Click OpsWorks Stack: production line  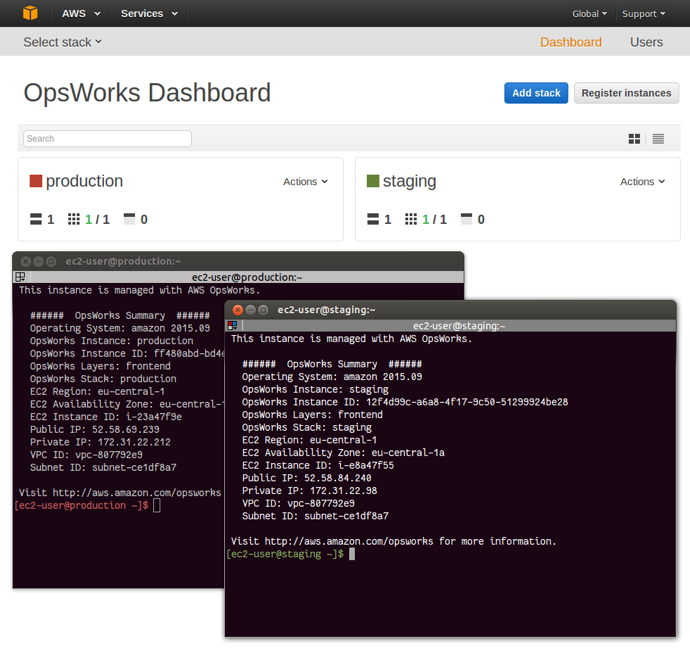coord(103,379)
